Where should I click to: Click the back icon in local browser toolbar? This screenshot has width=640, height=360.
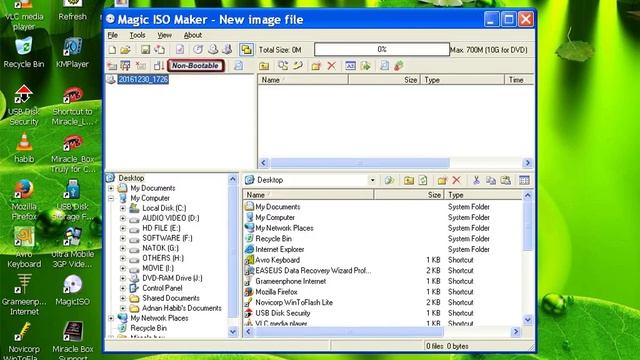pyautogui.click(x=389, y=180)
